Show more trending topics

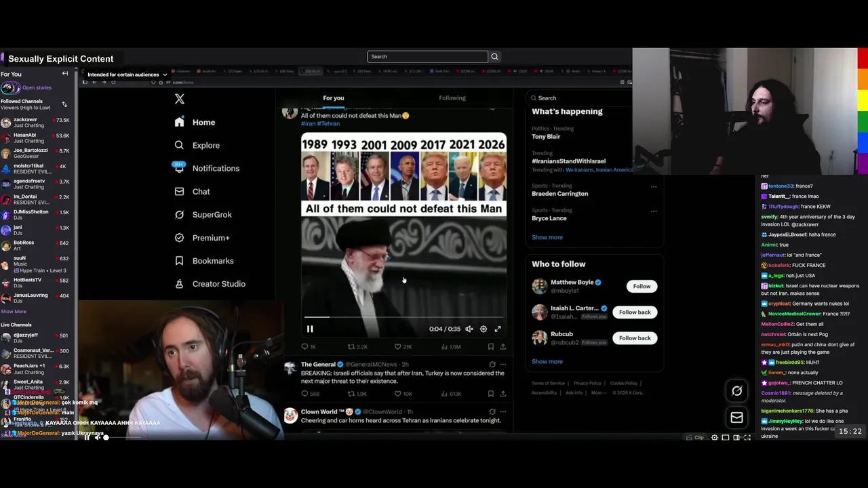click(547, 237)
